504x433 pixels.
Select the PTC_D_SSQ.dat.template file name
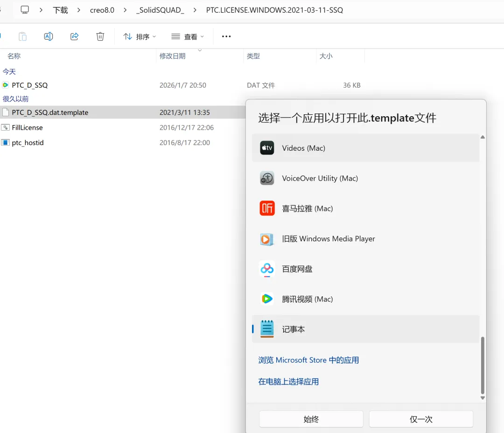pyautogui.click(x=50, y=112)
